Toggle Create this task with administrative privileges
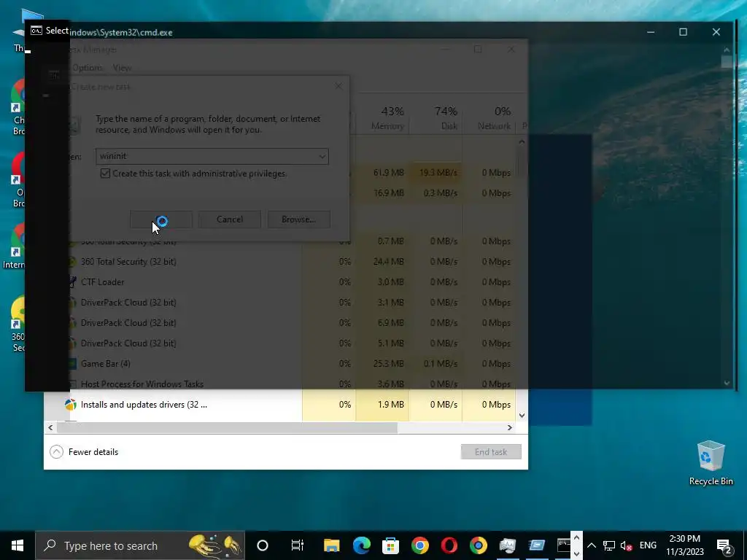This screenshot has height=560, width=747. pos(105,174)
